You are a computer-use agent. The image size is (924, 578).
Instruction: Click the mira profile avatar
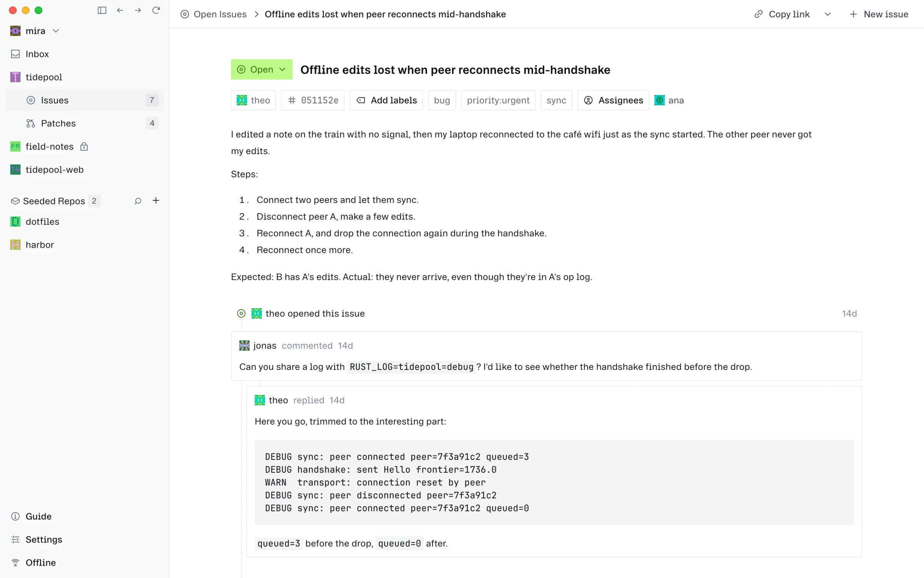[15, 31]
